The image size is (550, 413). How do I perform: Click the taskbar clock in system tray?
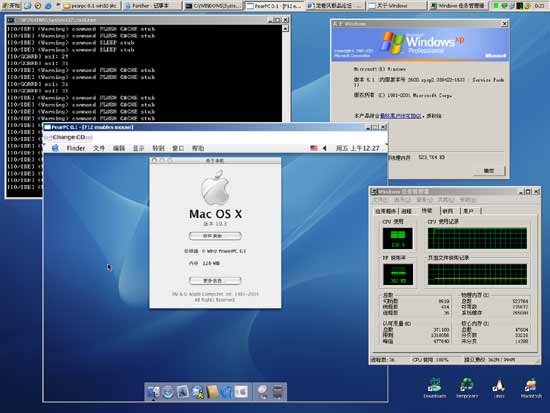539,6
